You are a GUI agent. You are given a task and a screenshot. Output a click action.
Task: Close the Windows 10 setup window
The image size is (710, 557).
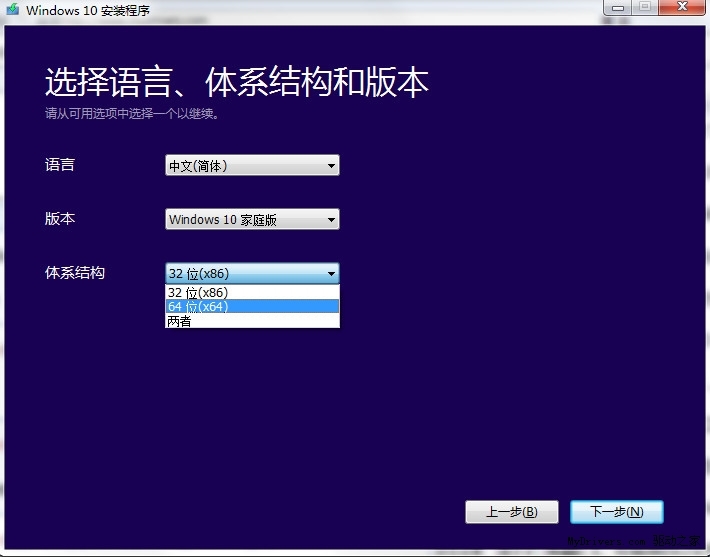682,7
